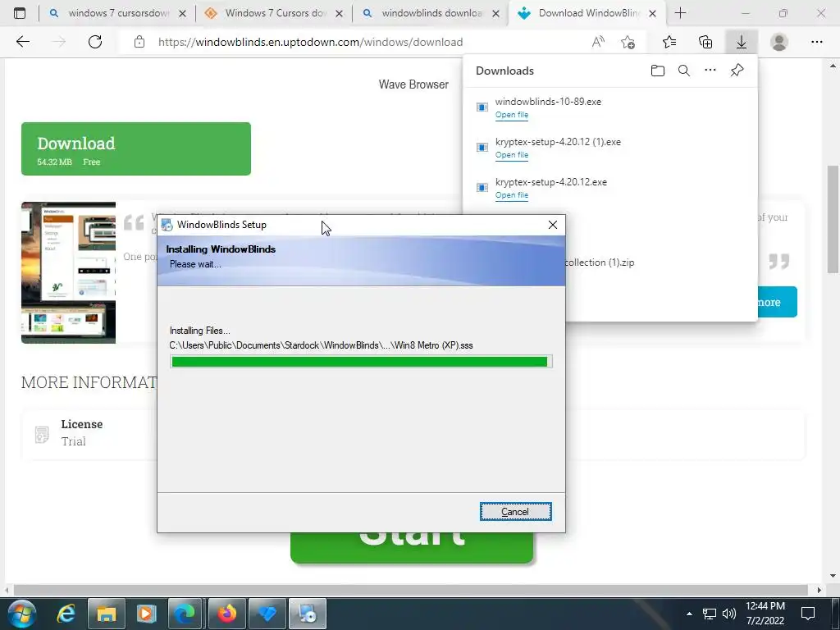
Task: Open the Favorites list
Action: [669, 42]
